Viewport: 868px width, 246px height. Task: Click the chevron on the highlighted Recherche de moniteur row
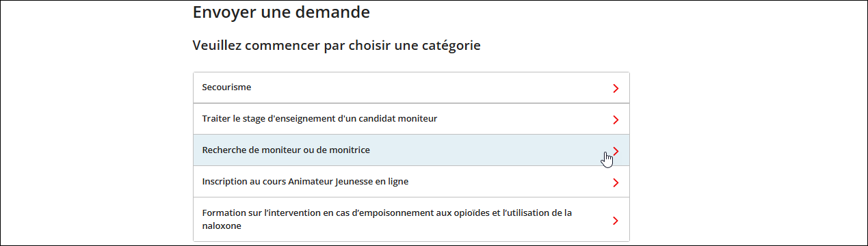(616, 151)
